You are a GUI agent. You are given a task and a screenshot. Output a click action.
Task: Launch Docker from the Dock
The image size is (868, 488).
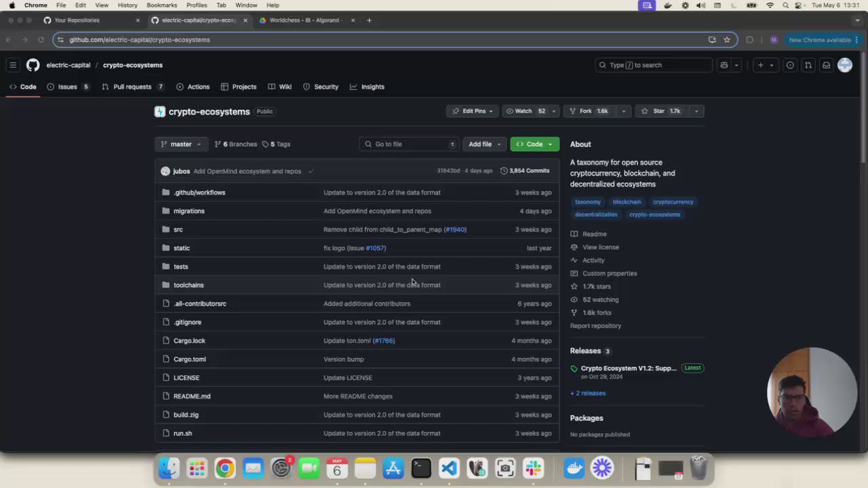point(574,468)
